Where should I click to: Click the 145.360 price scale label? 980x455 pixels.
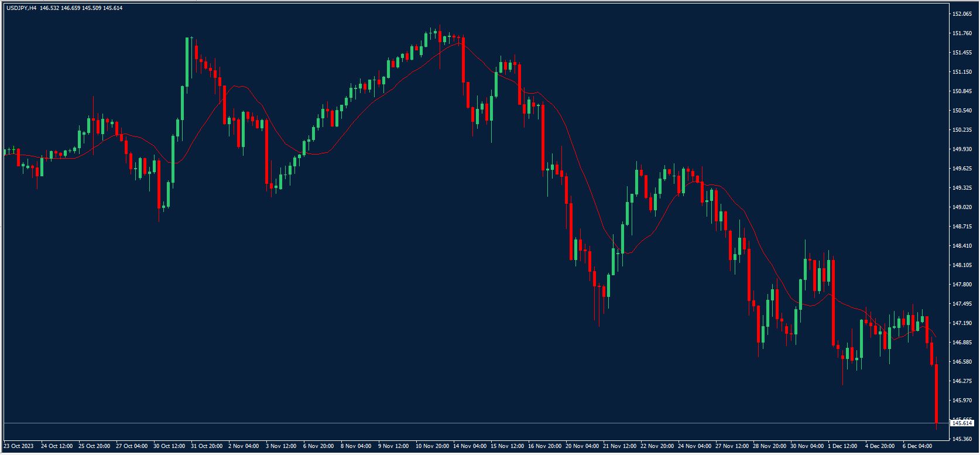[962, 439]
